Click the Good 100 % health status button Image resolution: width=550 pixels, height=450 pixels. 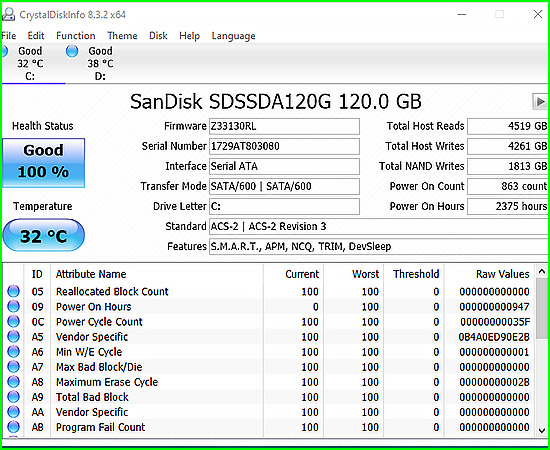click(x=43, y=163)
